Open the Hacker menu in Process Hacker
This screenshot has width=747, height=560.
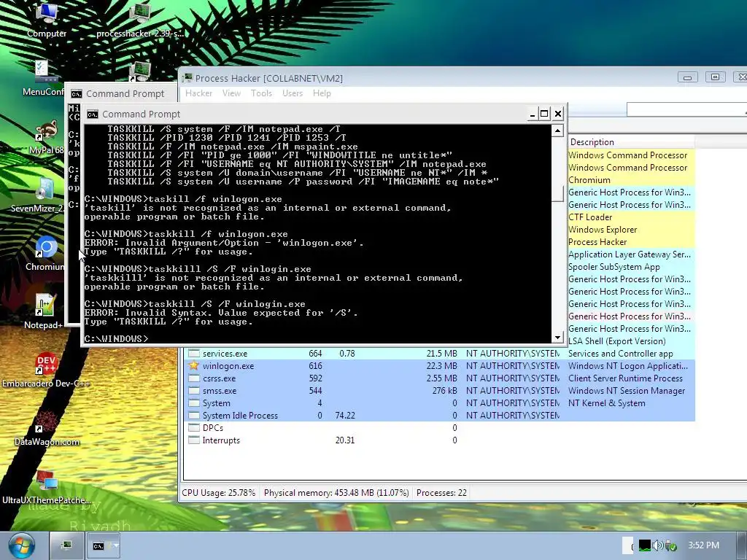tap(198, 93)
